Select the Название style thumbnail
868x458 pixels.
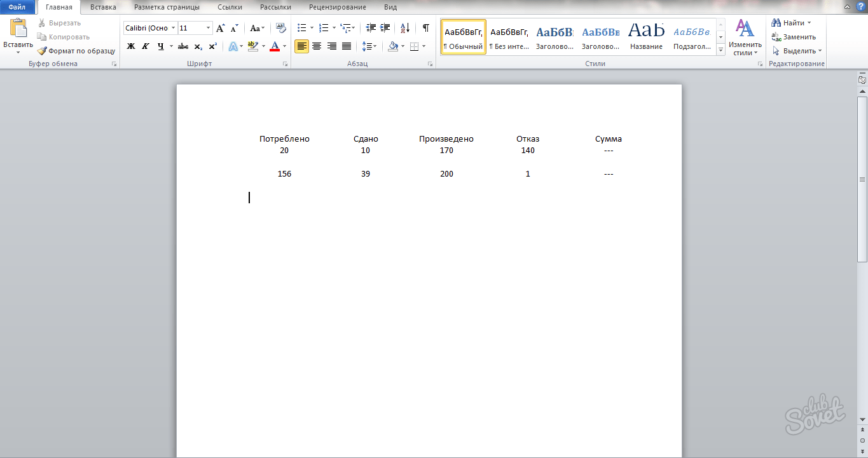pyautogui.click(x=646, y=36)
